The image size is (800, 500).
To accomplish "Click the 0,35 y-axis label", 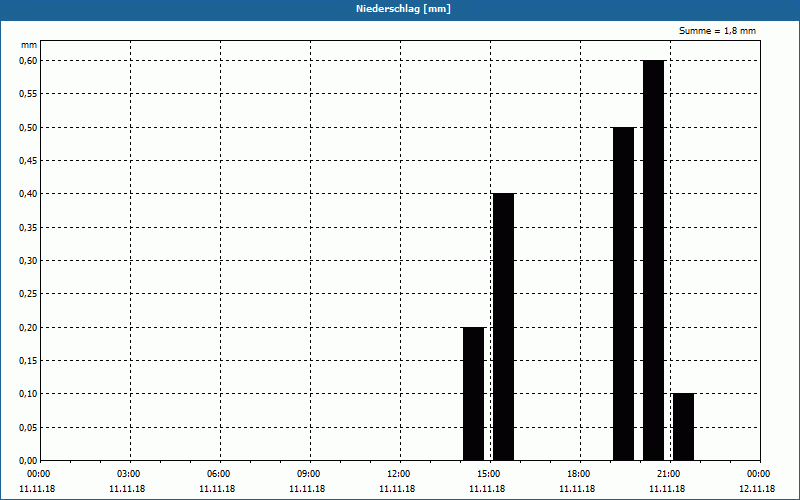I will [x=28, y=227].
